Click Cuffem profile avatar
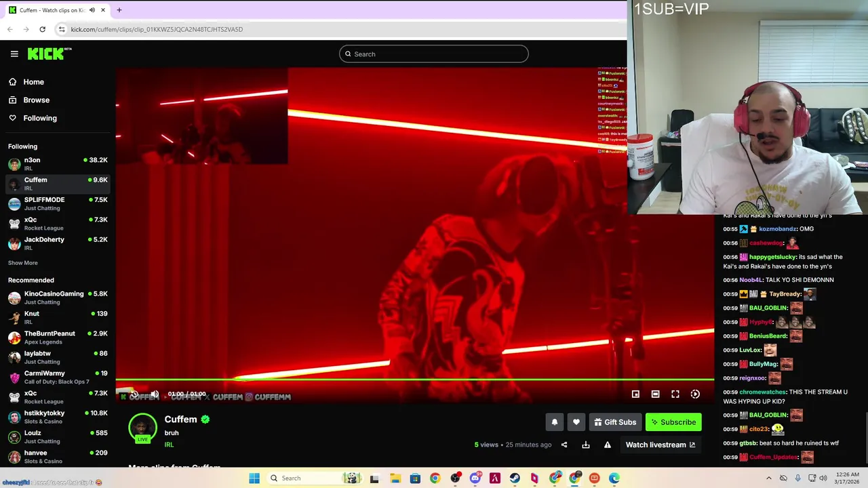The width and height of the screenshot is (868, 488). [x=142, y=428]
